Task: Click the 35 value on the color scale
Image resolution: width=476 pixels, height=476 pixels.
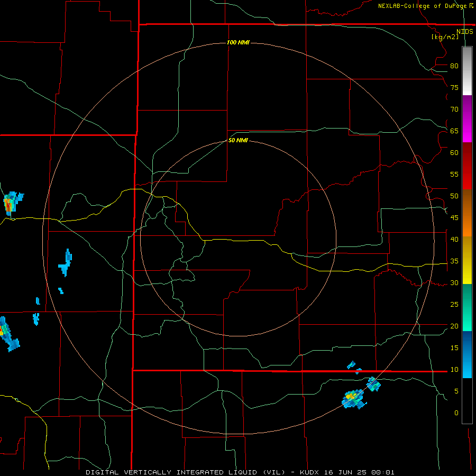Action: [x=454, y=261]
